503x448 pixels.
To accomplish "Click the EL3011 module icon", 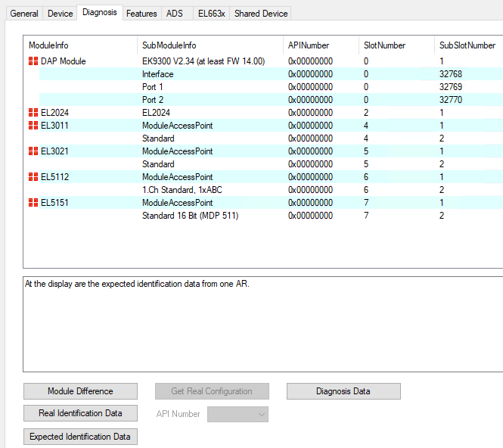I will (33, 126).
